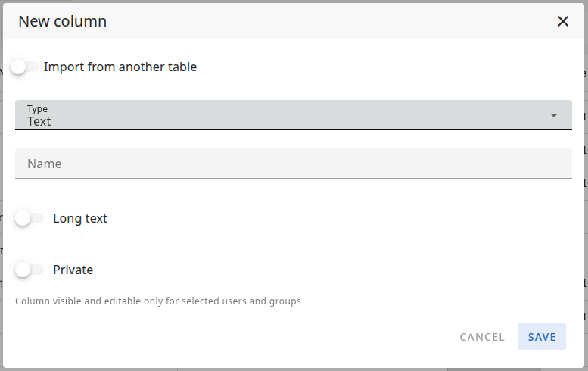The image size is (588, 371).
Task: Click the 'New column' dialog title
Action: tap(63, 21)
